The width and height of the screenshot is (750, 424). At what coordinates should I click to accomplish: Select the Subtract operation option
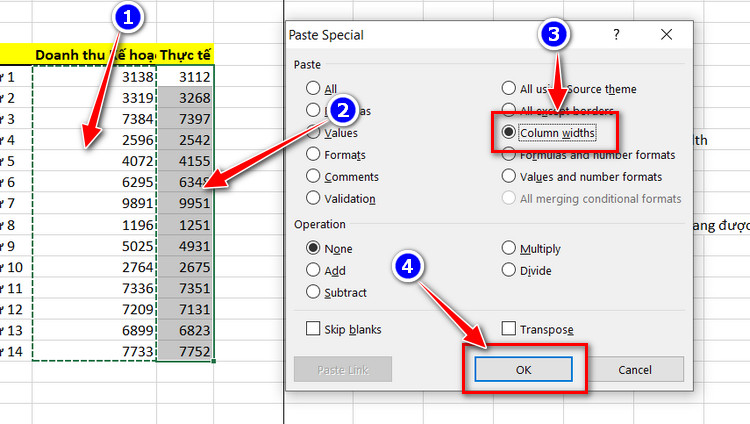tap(313, 291)
